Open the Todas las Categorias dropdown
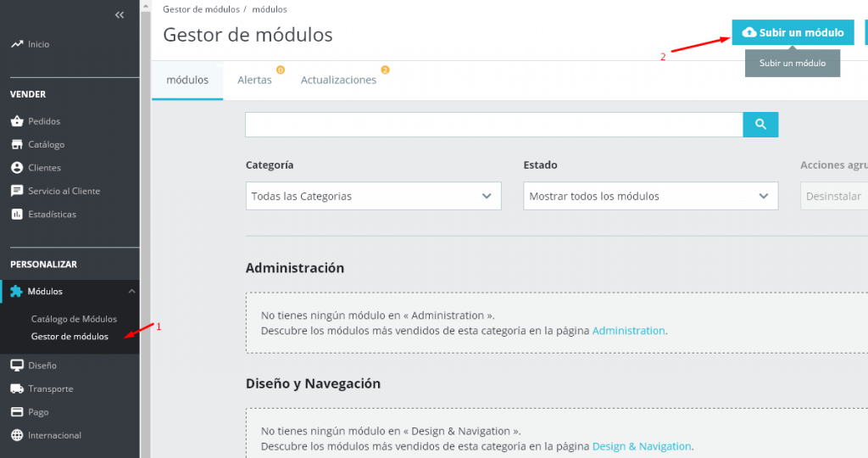 373,196
